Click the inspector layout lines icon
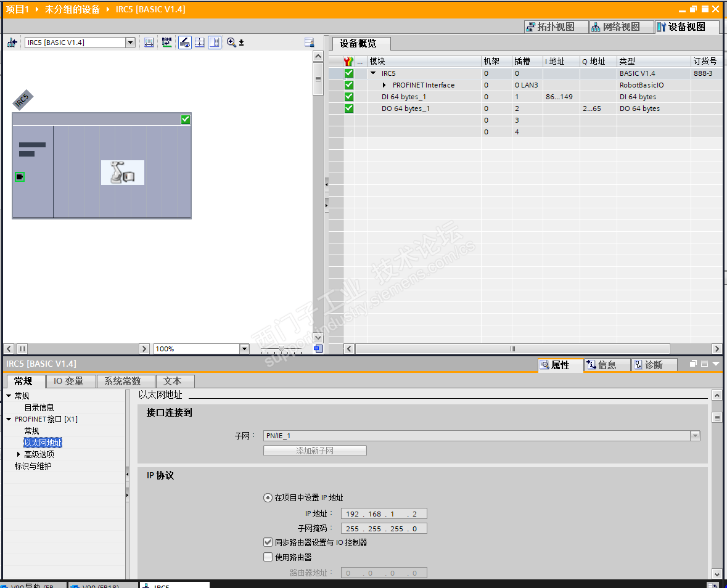This screenshot has height=588, width=727. [704, 364]
